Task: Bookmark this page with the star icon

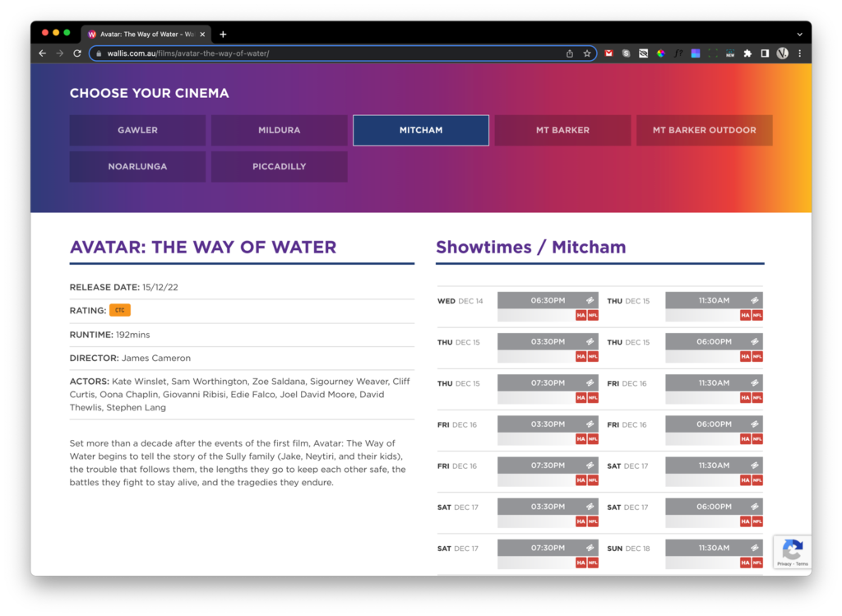Action: click(x=587, y=53)
